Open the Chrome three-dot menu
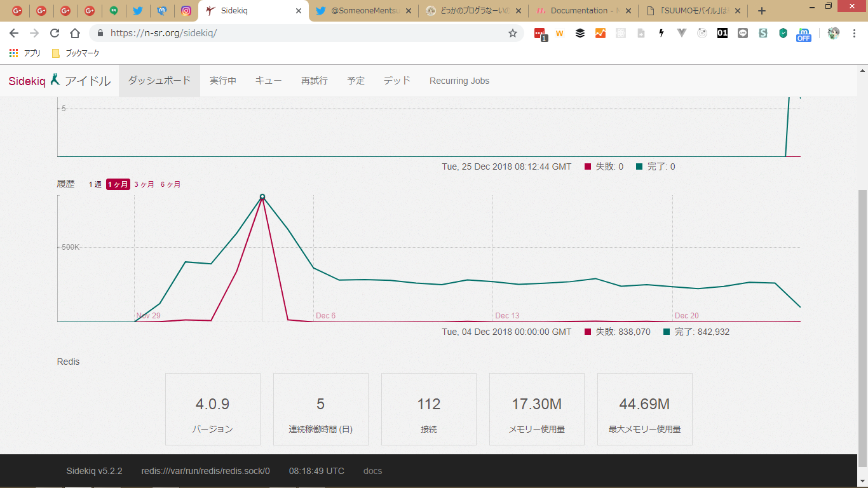868x488 pixels. coord(854,33)
